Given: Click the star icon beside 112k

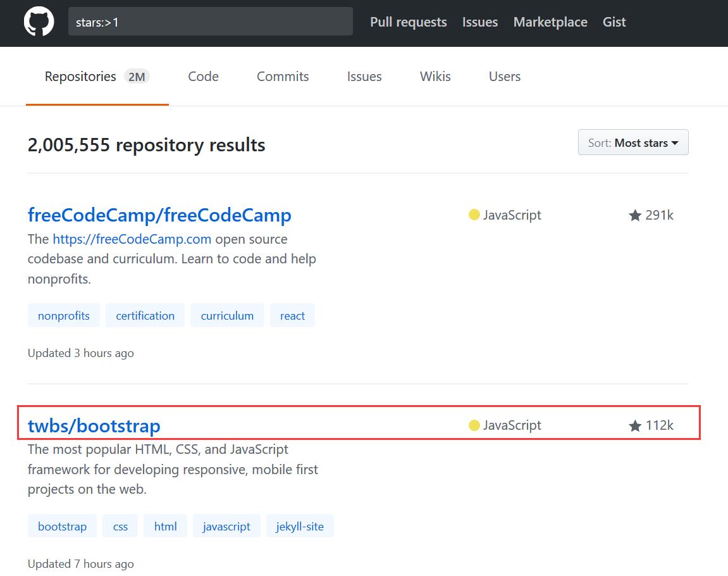Looking at the screenshot, I should point(634,425).
